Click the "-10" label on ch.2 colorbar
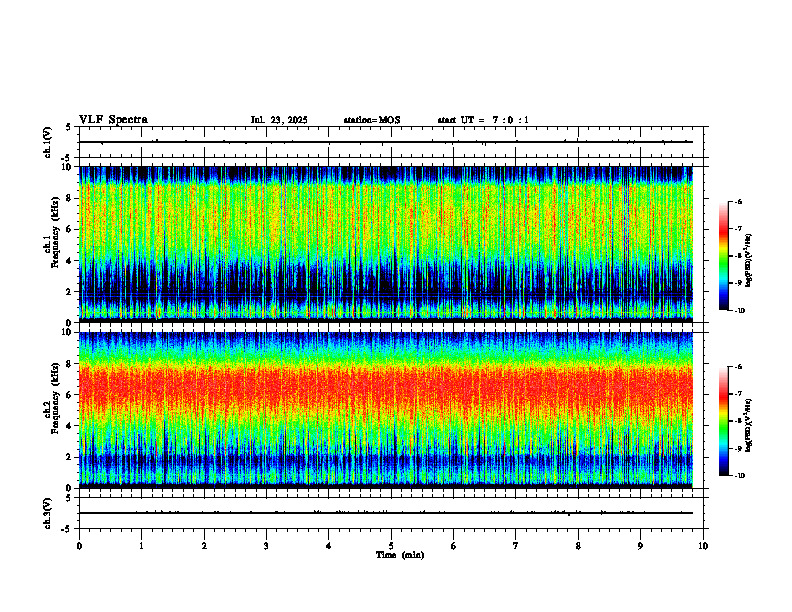 [739, 476]
